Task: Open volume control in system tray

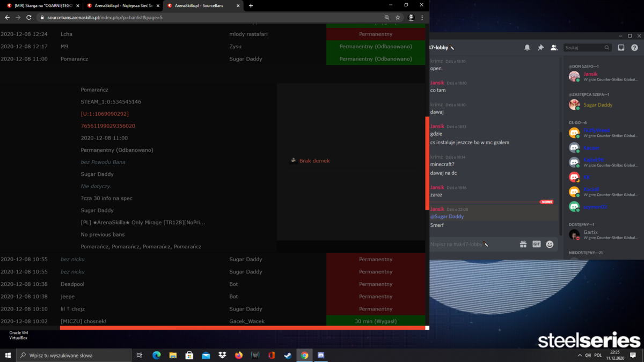Action: pos(588,355)
